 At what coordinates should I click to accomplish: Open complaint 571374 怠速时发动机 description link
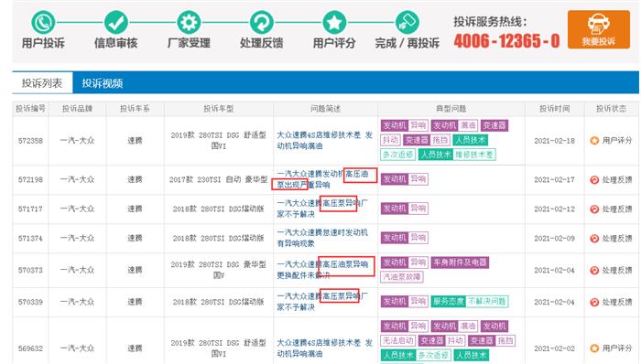[x=322, y=239]
